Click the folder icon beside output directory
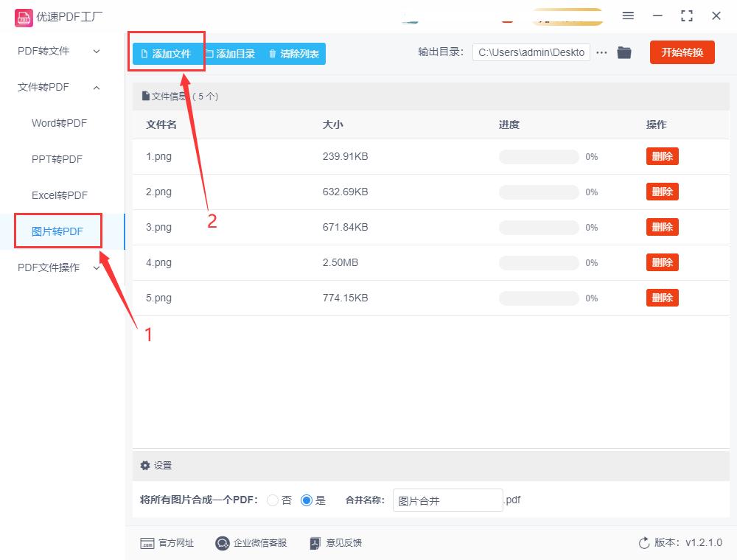Screen dimensions: 737x560 624,52
